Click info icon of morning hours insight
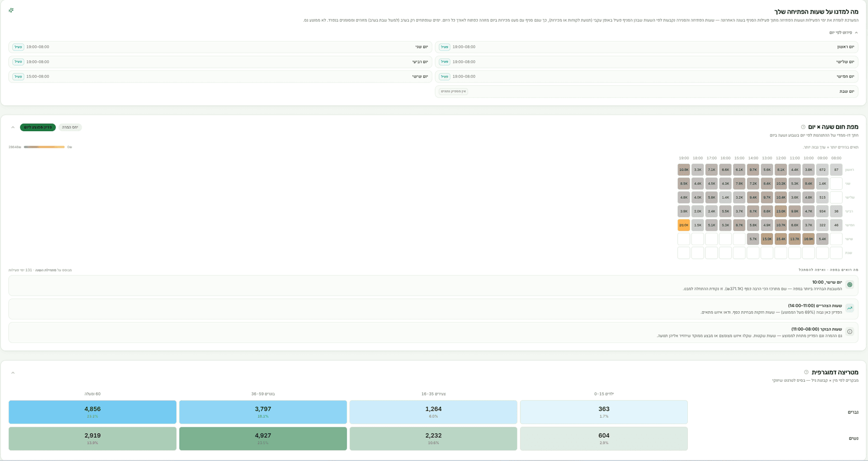The height and width of the screenshot is (461, 868). (850, 331)
